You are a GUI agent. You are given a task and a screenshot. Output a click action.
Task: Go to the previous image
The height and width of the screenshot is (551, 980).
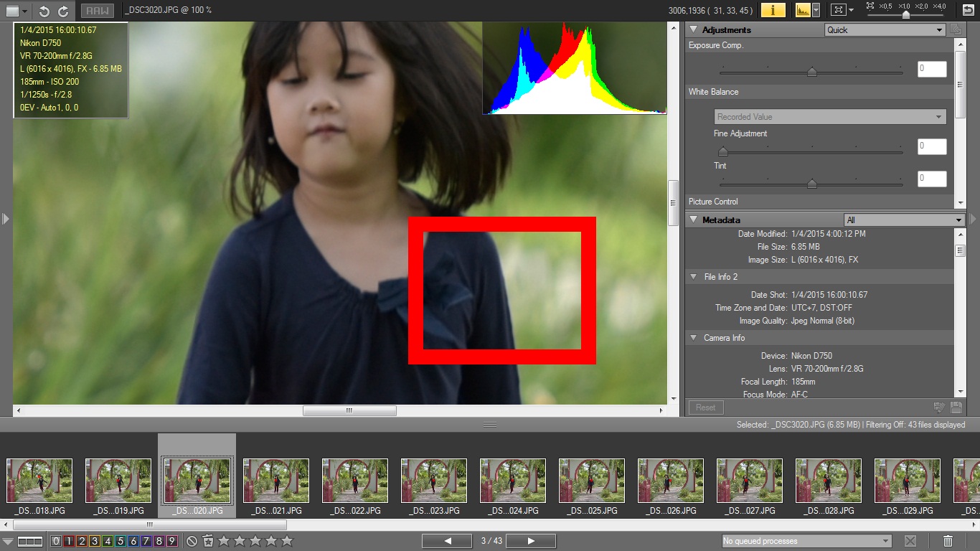click(447, 541)
